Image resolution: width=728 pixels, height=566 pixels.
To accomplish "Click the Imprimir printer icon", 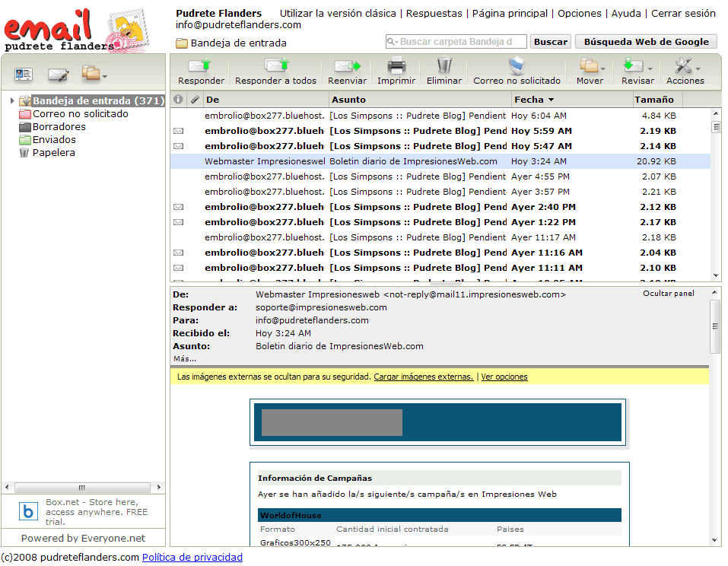I will pos(396,65).
